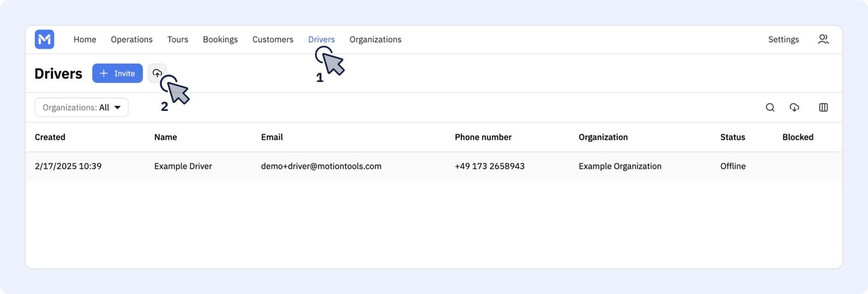Open the column layout icon
The height and width of the screenshot is (294, 868).
point(824,108)
